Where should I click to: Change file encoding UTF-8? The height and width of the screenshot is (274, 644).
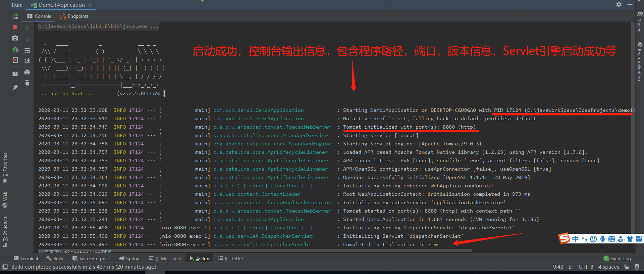pos(586,267)
